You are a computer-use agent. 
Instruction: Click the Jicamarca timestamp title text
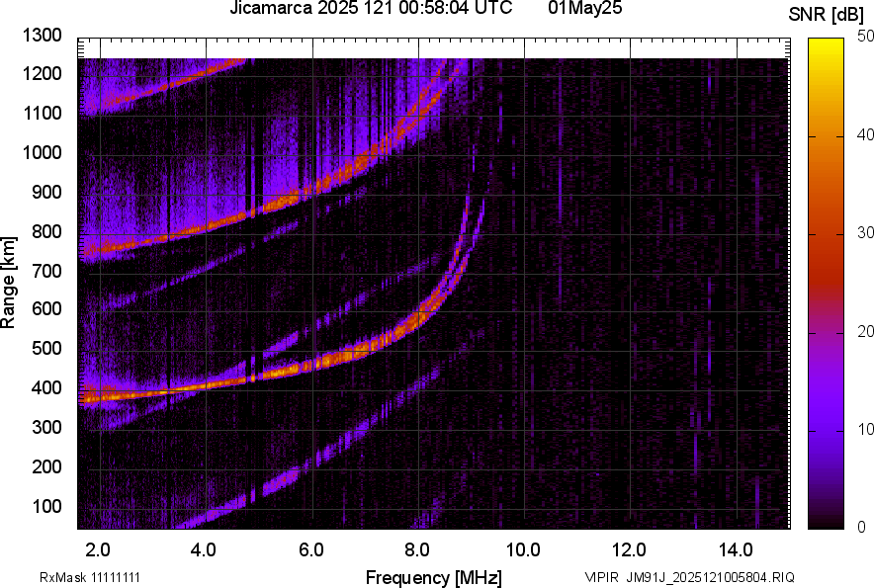coord(371,8)
